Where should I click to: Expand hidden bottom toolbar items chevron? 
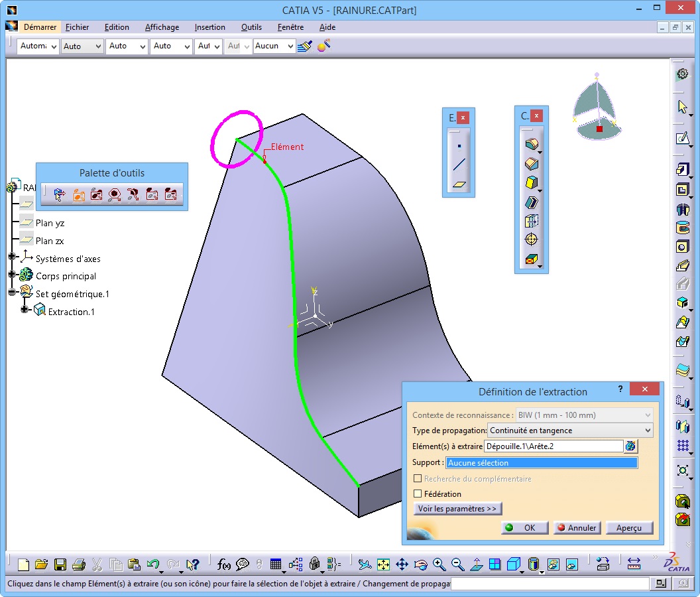654,557
